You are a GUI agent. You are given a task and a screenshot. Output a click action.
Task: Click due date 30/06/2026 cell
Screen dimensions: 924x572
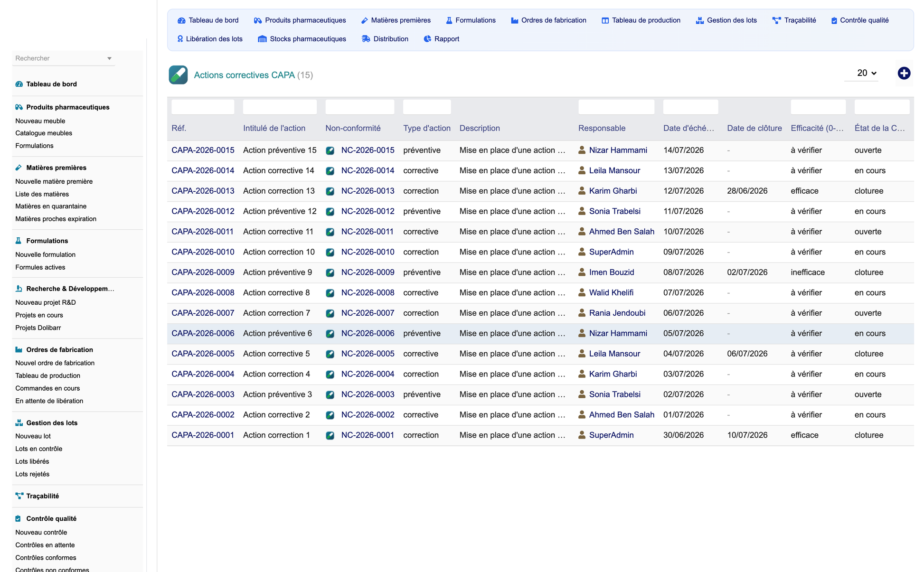click(683, 435)
